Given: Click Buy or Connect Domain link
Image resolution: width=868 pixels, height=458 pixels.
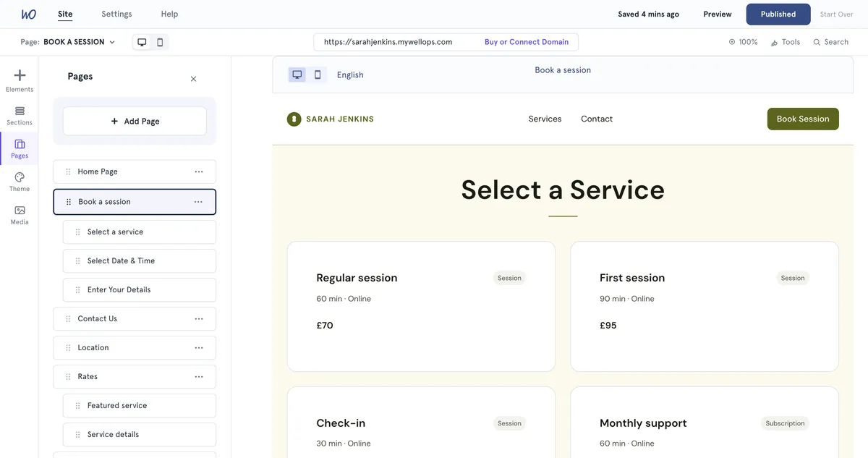Looking at the screenshot, I should 527,42.
